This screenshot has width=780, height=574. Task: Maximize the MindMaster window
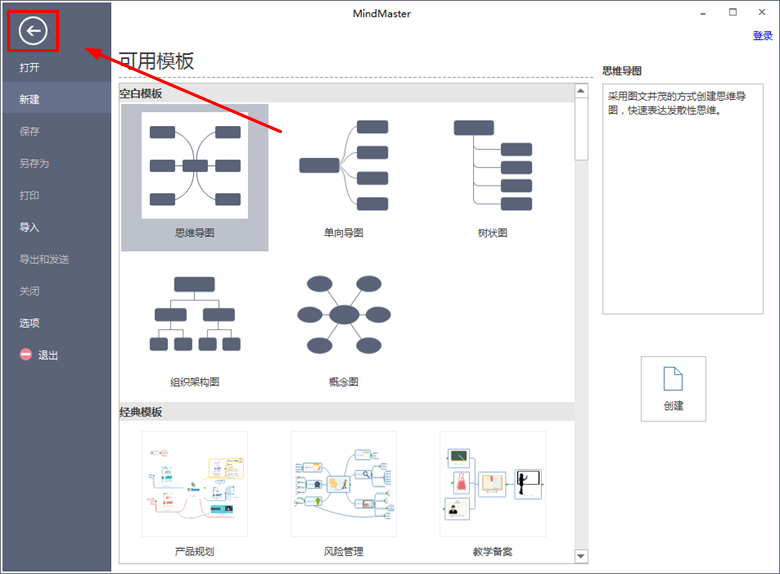[733, 12]
